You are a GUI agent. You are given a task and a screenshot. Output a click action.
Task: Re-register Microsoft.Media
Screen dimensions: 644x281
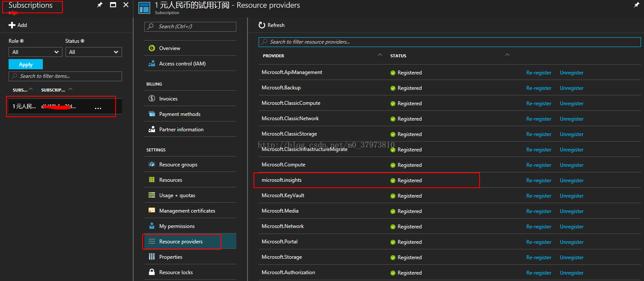[539, 211]
